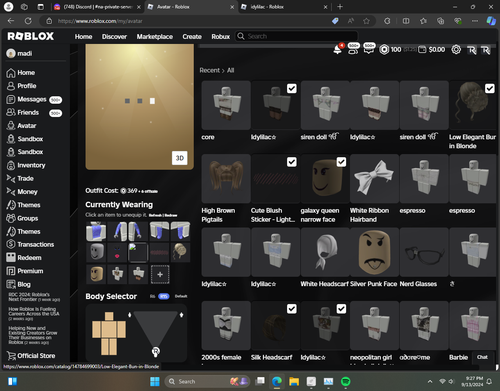Open the notifications bell icon
Image resolution: width=500 pixels, height=391 pixels.
337,50
